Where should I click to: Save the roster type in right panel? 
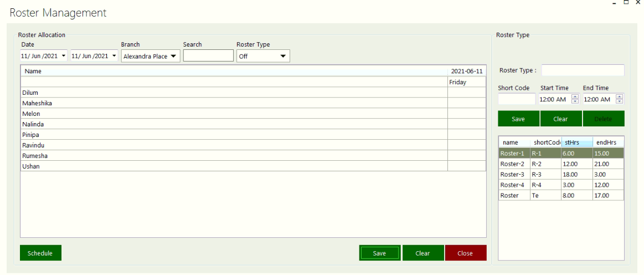tap(518, 119)
